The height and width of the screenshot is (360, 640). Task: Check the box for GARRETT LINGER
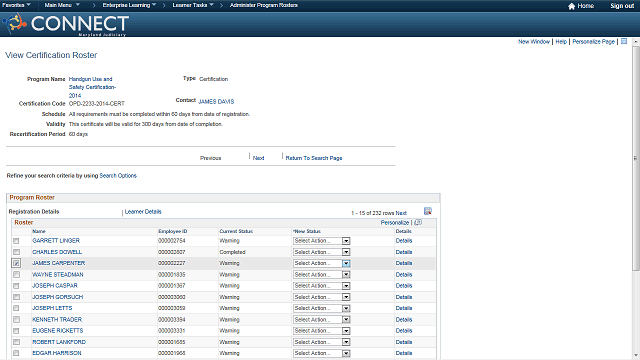(x=16, y=241)
